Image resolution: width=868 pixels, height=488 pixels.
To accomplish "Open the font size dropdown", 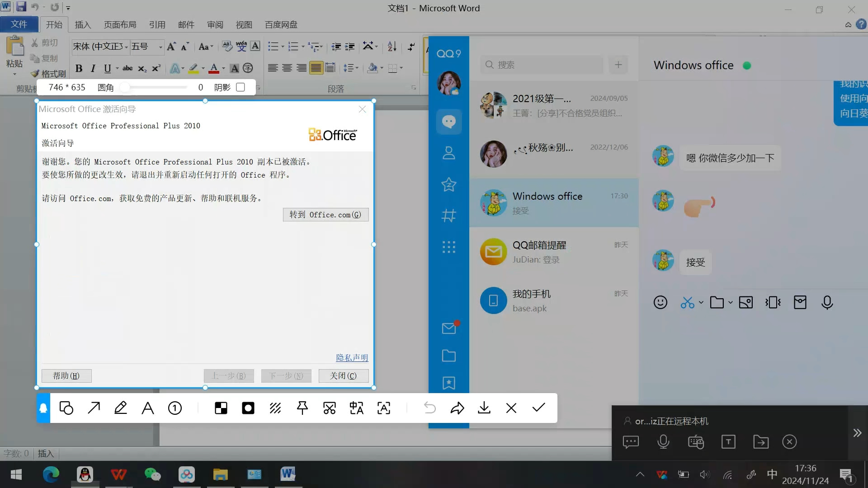I will pyautogui.click(x=160, y=47).
